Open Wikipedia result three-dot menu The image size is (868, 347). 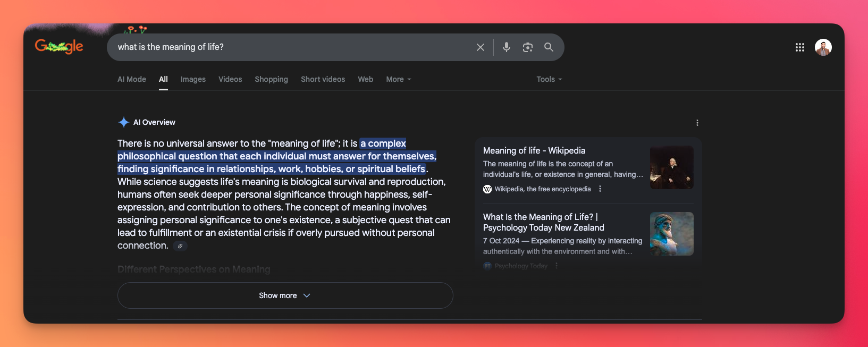coord(600,189)
